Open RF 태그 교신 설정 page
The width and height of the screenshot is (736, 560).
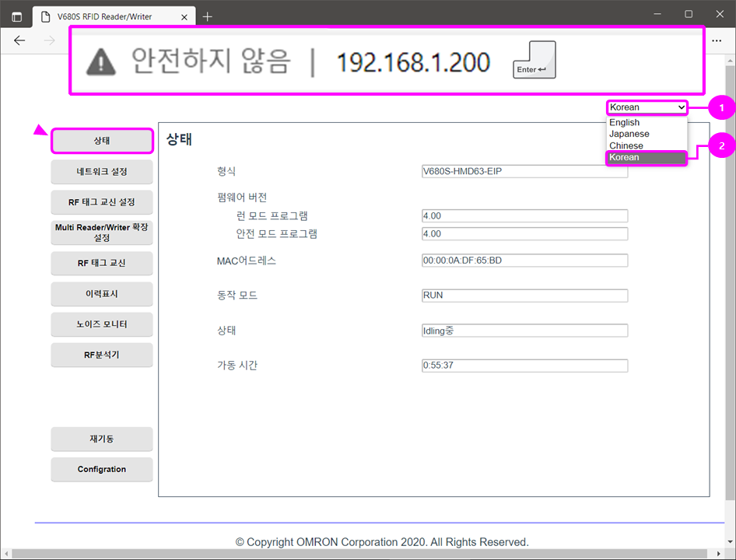pos(102,202)
